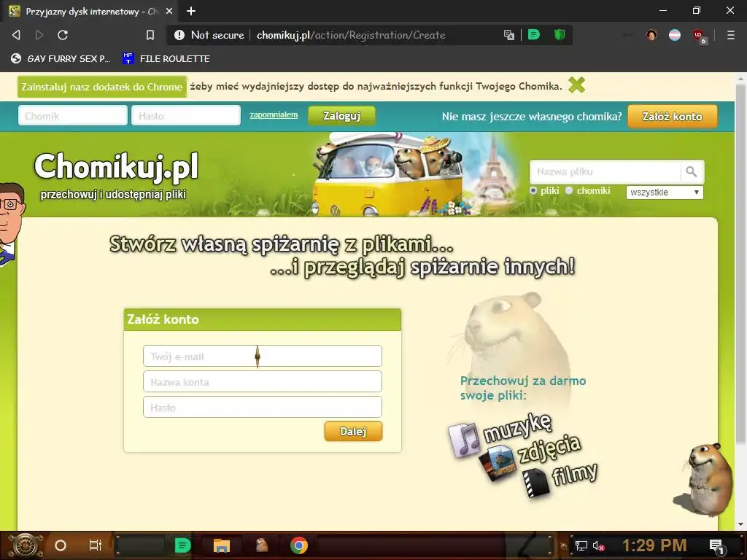
Task: Click the Not secure warning icon
Action: click(179, 35)
